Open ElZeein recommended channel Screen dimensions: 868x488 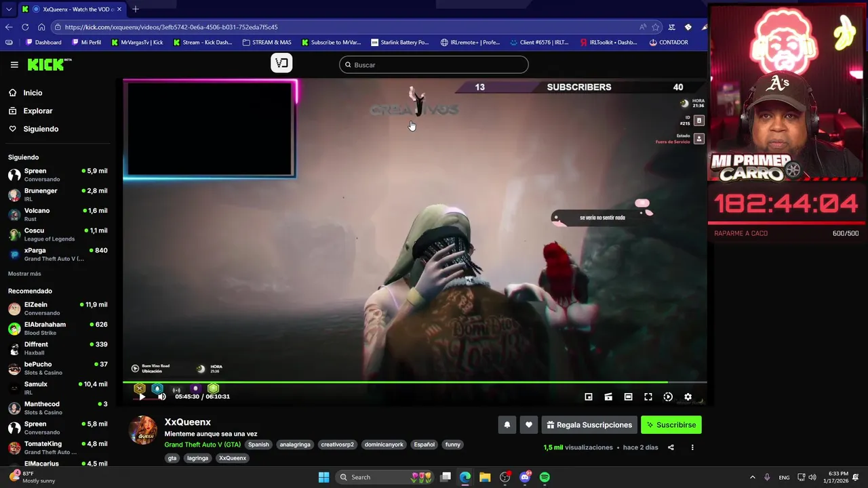click(x=58, y=308)
